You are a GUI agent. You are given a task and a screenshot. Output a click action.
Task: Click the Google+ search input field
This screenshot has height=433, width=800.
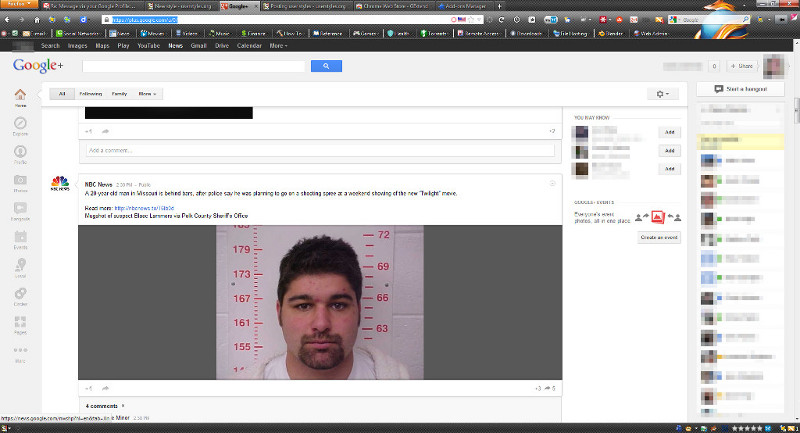(193, 66)
